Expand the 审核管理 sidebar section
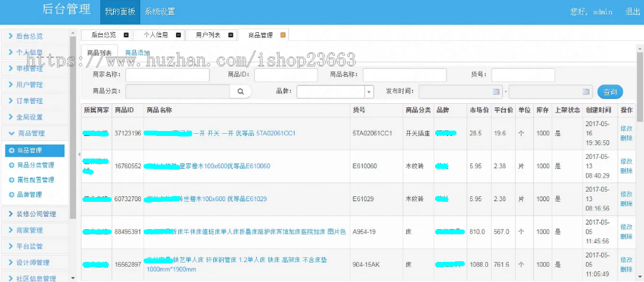This screenshot has height=282, width=644. click(x=35, y=68)
